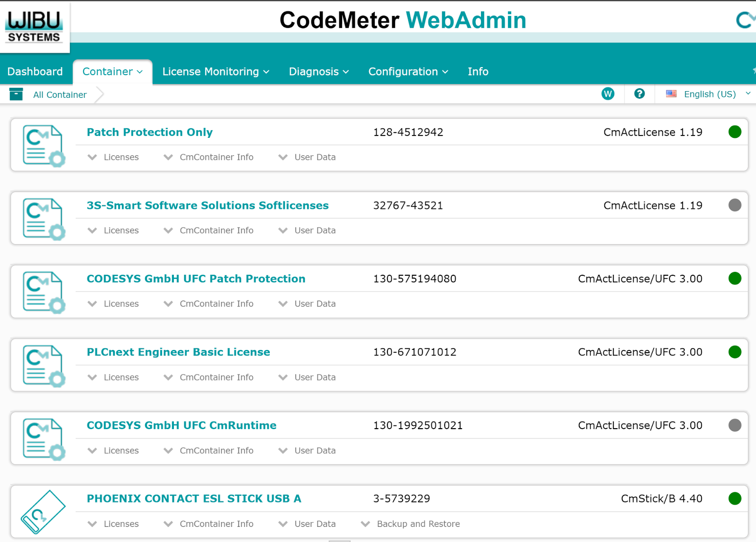Expand User Data under PHOENIX CONTACT ESL STICK

point(307,524)
